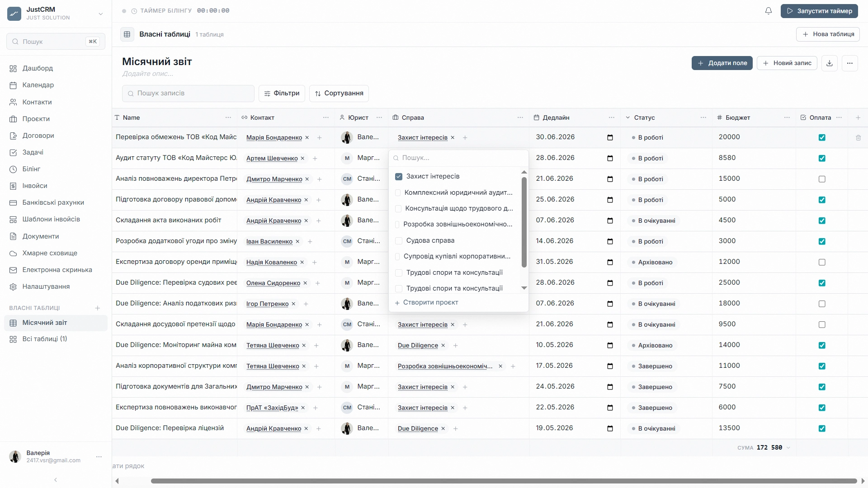The image size is (868, 488).
Task: Open Хмарне сховище in sidebar
Action: pyautogui.click(x=56, y=253)
